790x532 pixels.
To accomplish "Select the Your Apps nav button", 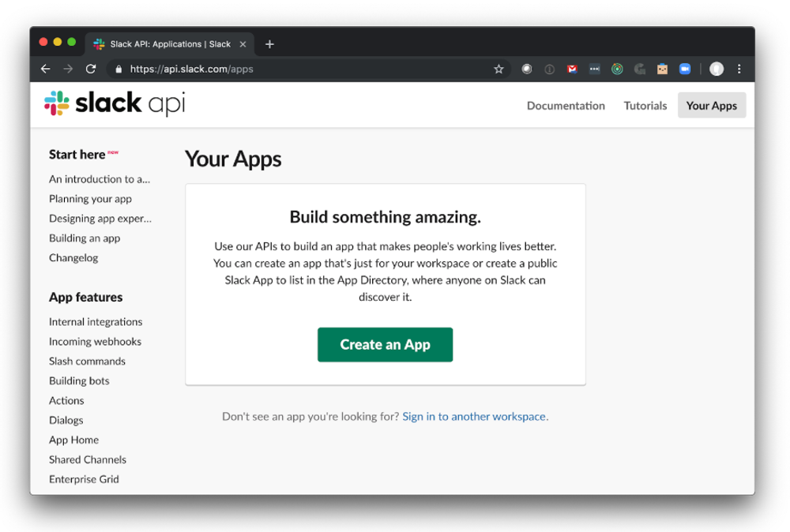I will click(712, 105).
